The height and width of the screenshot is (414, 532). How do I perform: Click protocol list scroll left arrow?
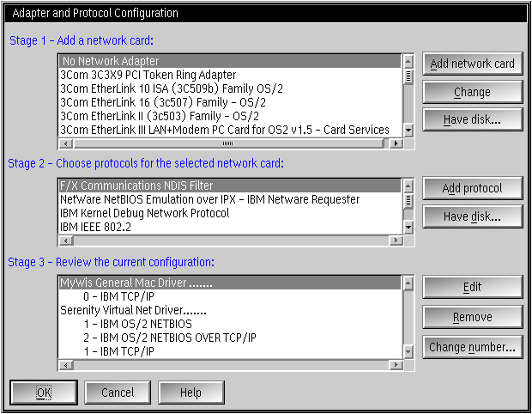tap(66, 240)
